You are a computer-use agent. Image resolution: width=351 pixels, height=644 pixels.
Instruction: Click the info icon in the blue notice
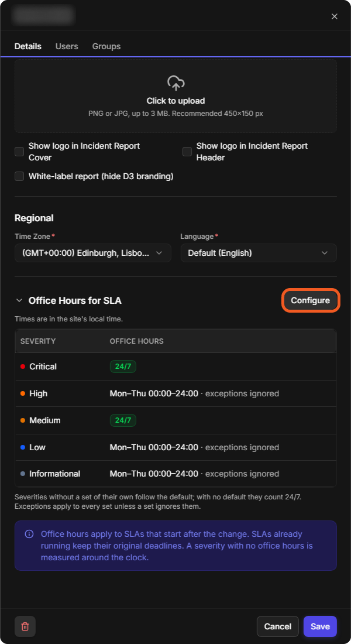pos(29,534)
